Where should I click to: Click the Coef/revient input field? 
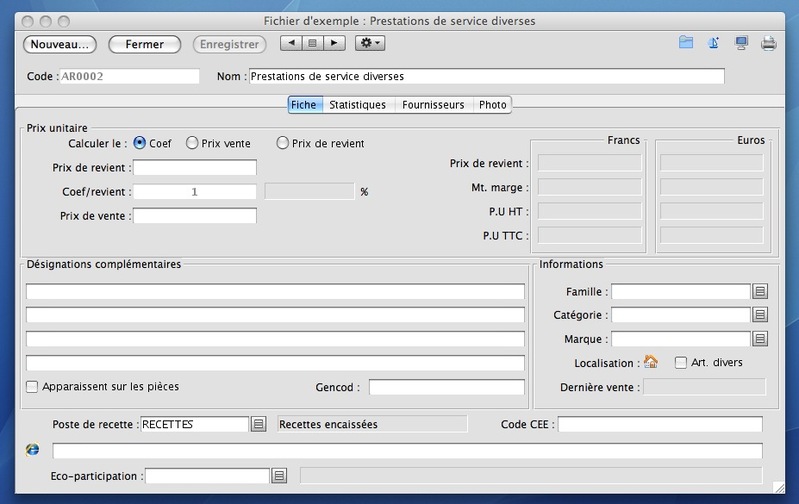coord(195,192)
